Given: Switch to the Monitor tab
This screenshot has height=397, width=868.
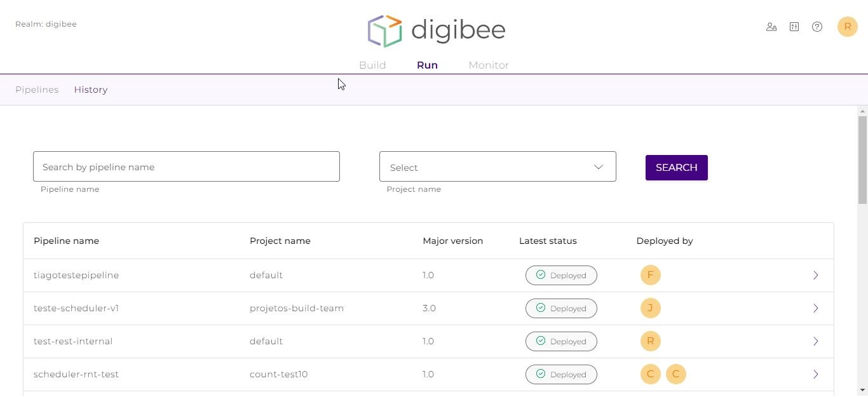Looking at the screenshot, I should tap(488, 65).
